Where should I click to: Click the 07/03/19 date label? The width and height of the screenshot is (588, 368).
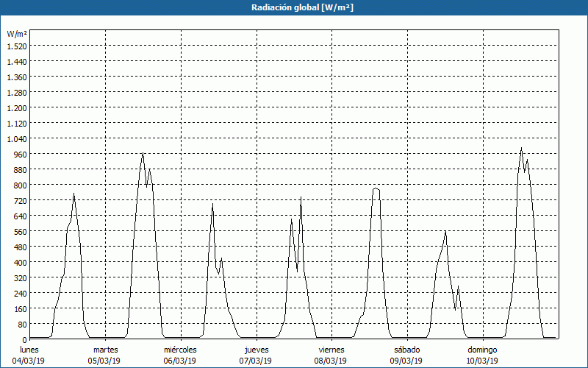(255, 361)
